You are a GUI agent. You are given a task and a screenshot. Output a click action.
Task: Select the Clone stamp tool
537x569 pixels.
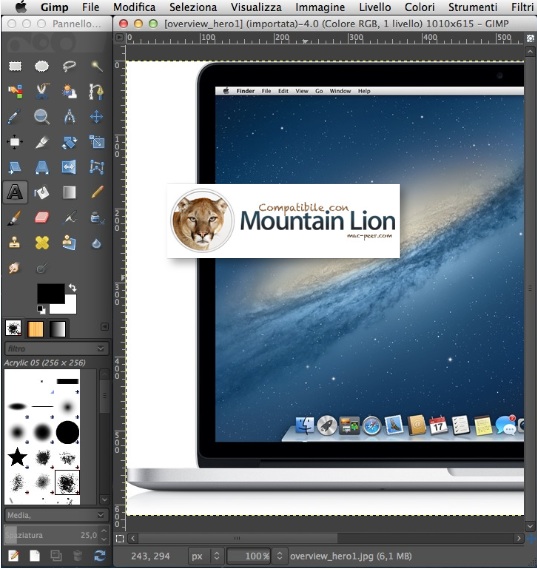[x=15, y=243]
